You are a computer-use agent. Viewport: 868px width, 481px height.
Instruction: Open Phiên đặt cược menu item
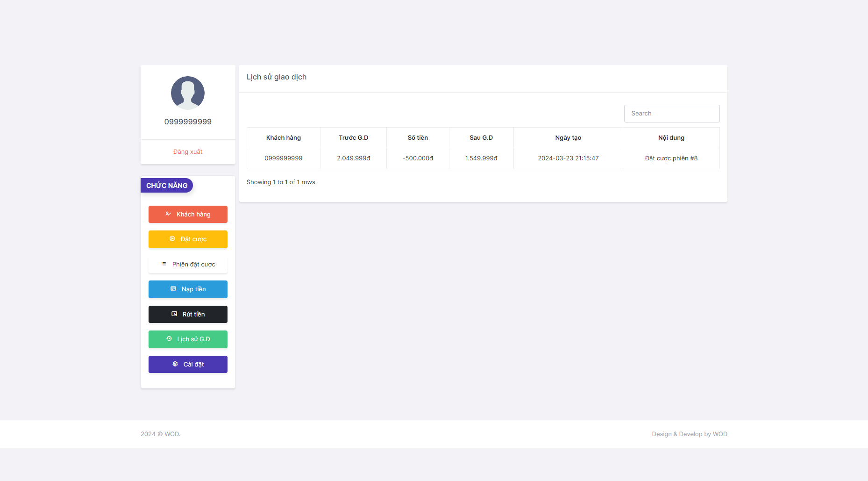(188, 264)
